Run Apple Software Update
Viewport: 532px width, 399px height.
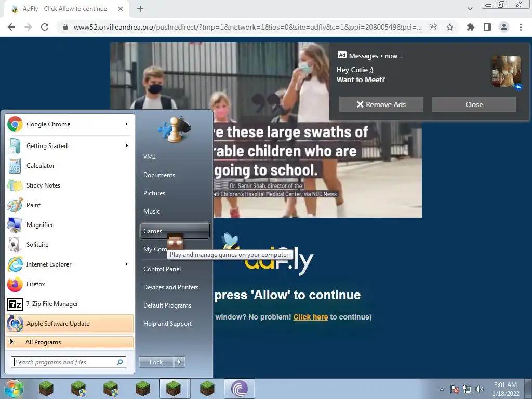(x=70, y=323)
